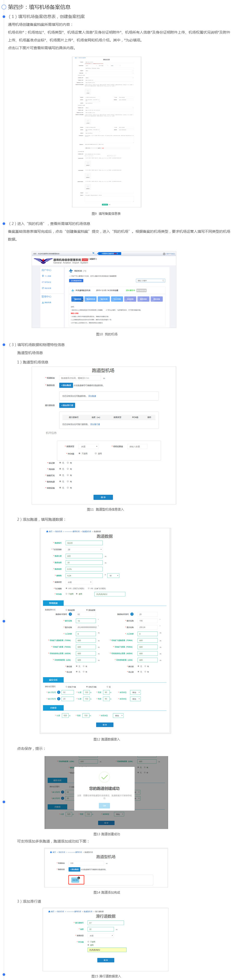Click the green checkmark icon in the success dialog
241x980 pixels.
coord(105,777)
